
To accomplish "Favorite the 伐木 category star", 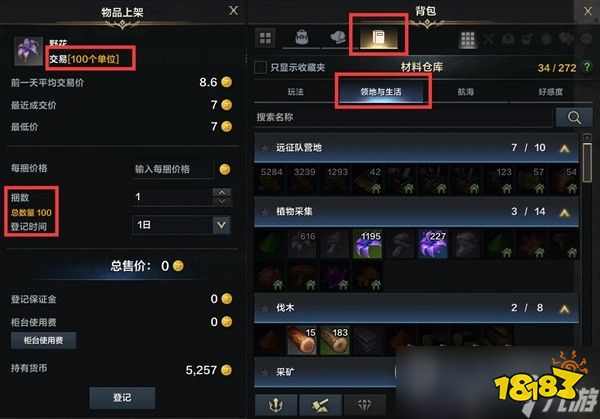I will coord(264,308).
